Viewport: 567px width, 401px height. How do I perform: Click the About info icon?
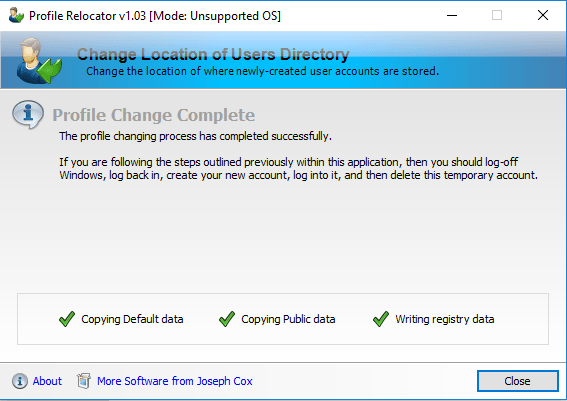20,381
